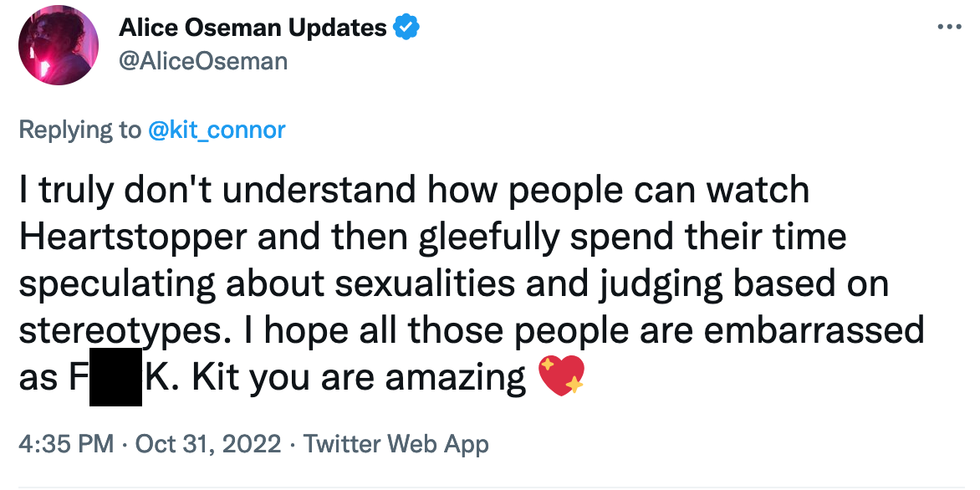
Task: Click the "Twitter Web App" source label
Action: tap(396, 443)
